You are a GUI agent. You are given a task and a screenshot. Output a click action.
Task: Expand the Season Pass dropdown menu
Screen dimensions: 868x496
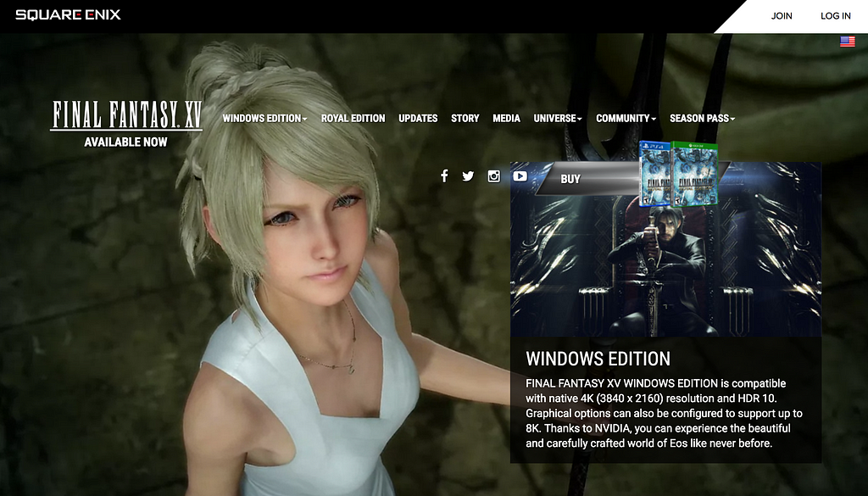(702, 119)
